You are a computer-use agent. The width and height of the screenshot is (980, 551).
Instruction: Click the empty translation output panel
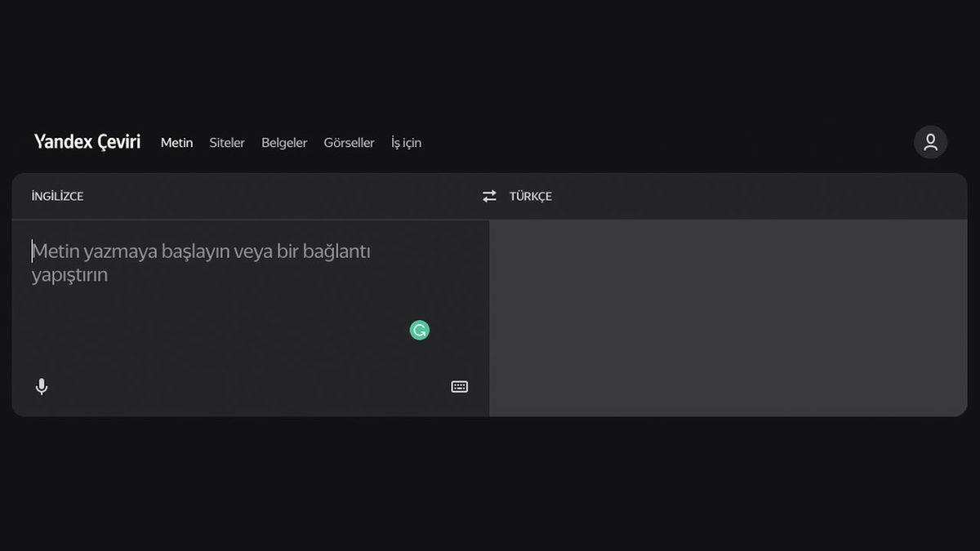tap(727, 318)
